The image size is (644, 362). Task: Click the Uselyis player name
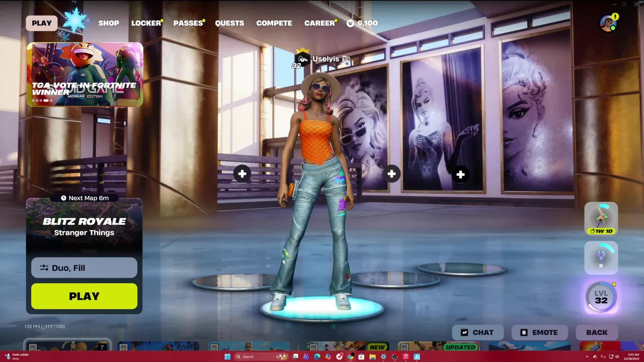coord(326,59)
